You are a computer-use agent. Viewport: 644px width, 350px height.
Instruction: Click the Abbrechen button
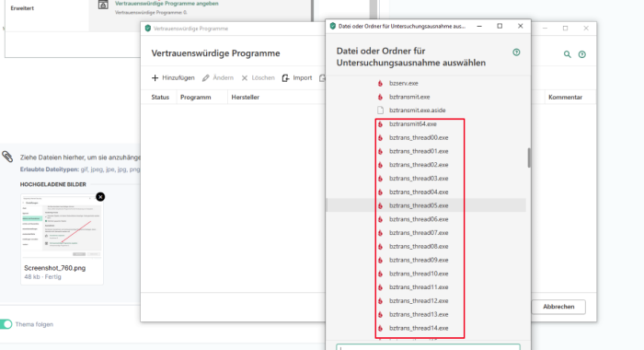pos(558,307)
